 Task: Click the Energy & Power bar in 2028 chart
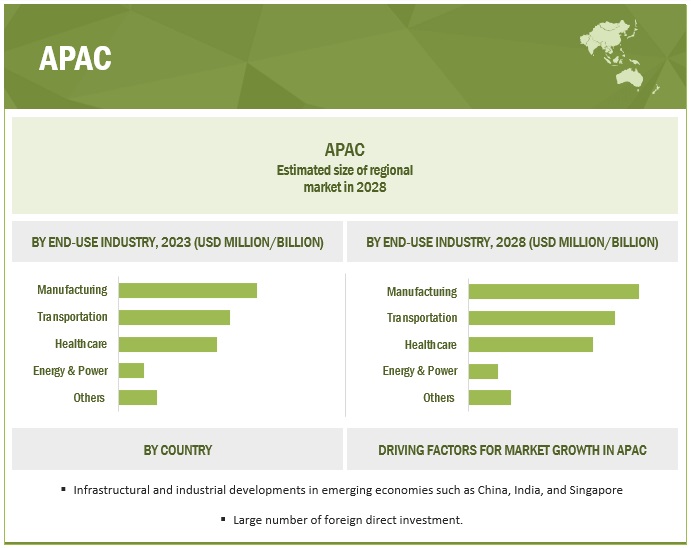483,371
